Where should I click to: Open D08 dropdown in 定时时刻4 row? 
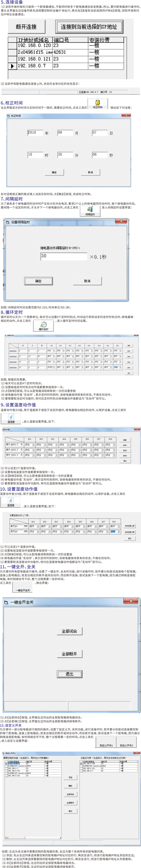(117, 367)
